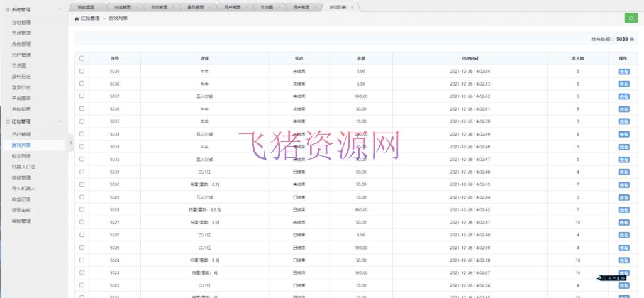The image size is (644, 298).
Task: Select the checkbox of row 5034
Action: coord(82,134)
